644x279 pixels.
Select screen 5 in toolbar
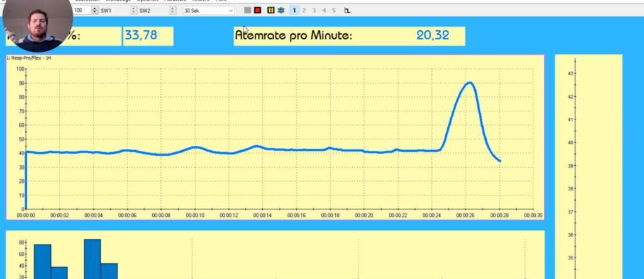tap(334, 11)
